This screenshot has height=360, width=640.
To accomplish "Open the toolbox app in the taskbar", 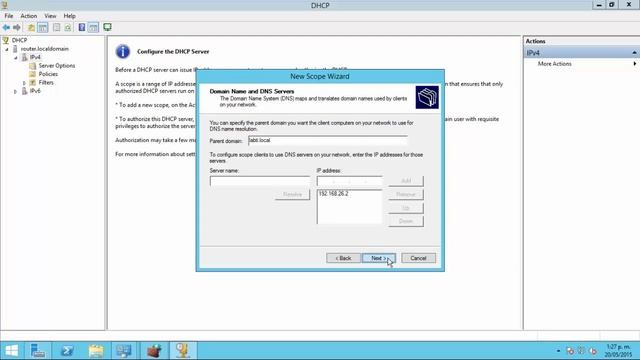I will tap(154, 351).
